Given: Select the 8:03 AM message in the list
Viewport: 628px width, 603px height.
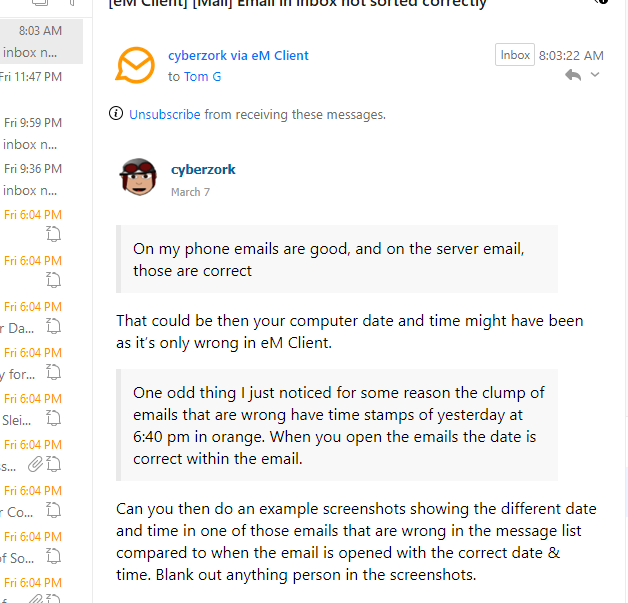Looking at the screenshot, I should (x=40, y=42).
